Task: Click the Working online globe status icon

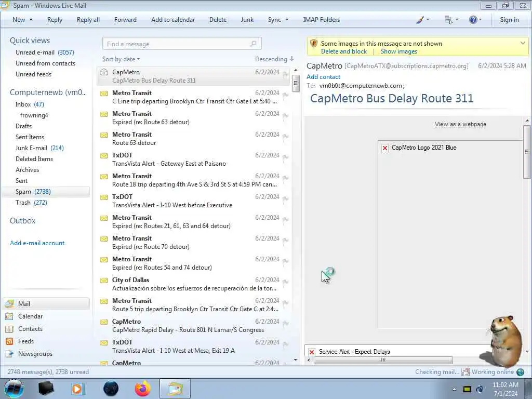Action: click(x=520, y=372)
